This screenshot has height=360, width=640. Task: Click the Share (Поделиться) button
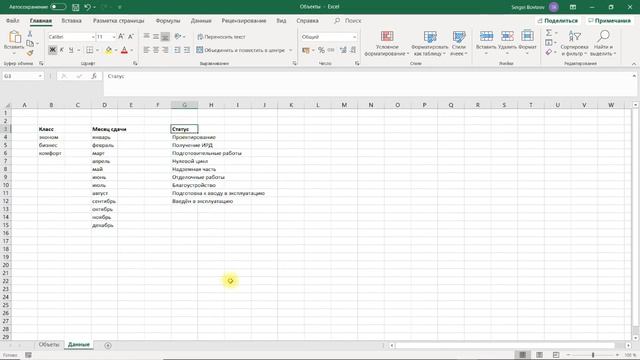click(558, 20)
